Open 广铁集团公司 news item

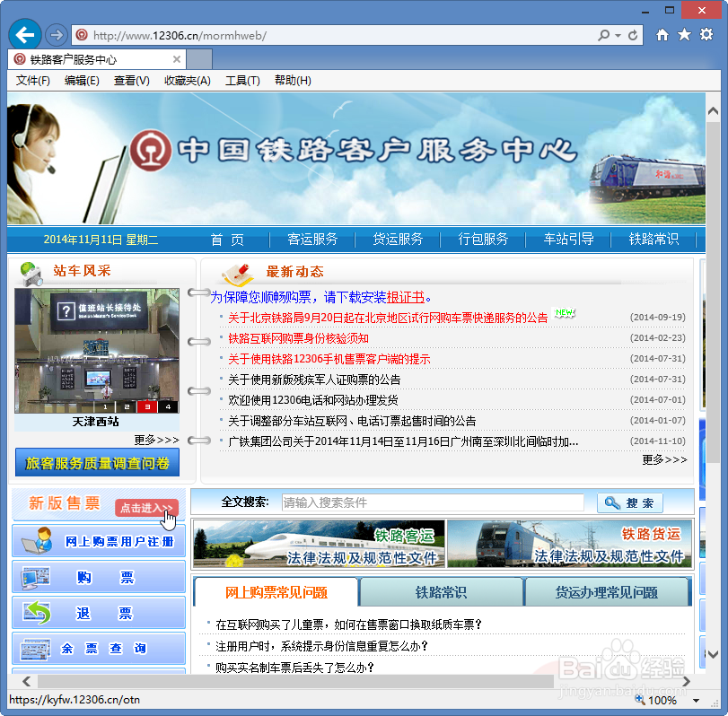tap(403, 441)
